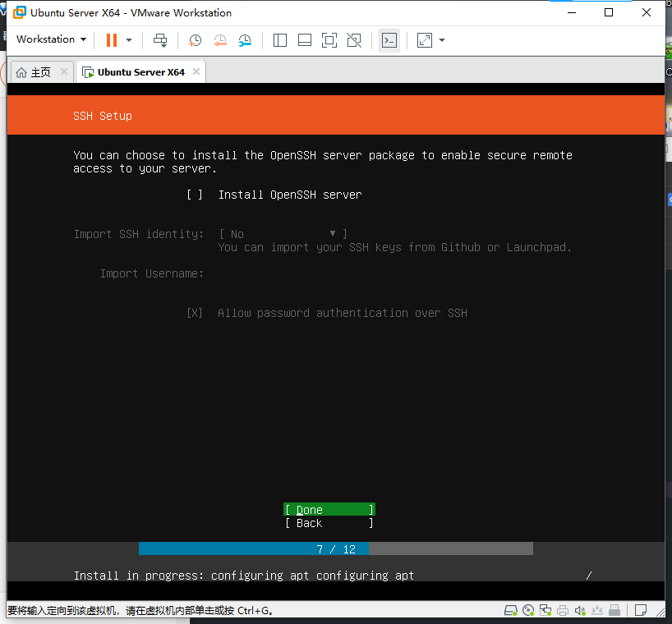Click the hard disk status icon

pyautogui.click(x=510, y=610)
